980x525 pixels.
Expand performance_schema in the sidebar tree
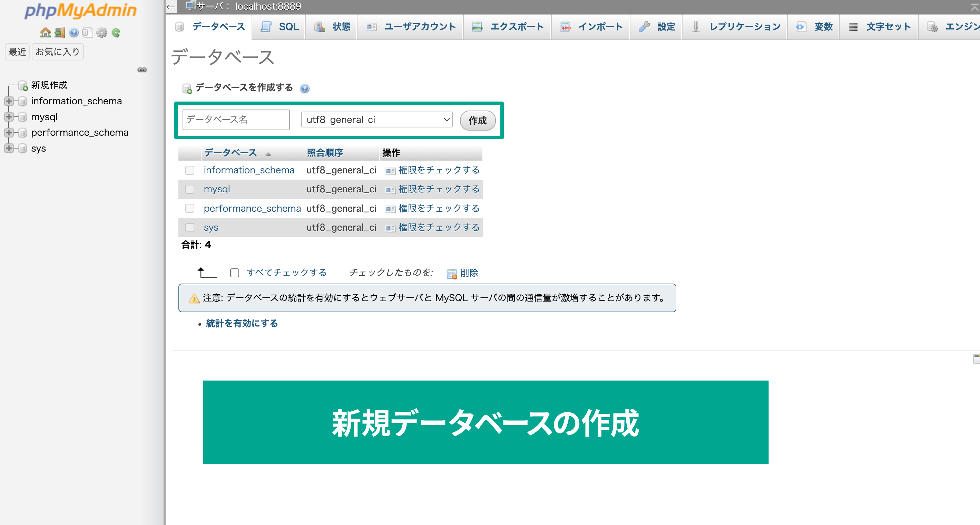coord(9,133)
